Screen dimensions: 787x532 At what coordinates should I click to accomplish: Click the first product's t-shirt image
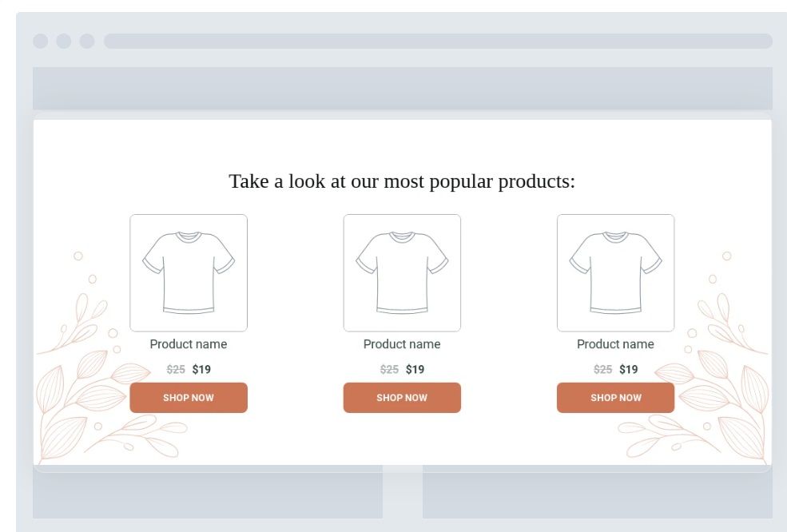(x=189, y=272)
